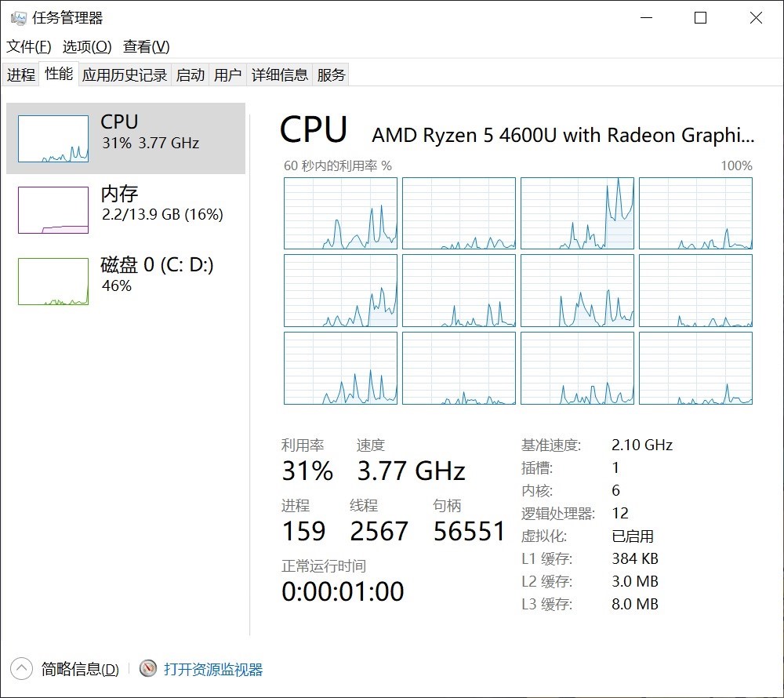Click the resource monitor icon
Screen dimensions: 784x698
coord(148,668)
